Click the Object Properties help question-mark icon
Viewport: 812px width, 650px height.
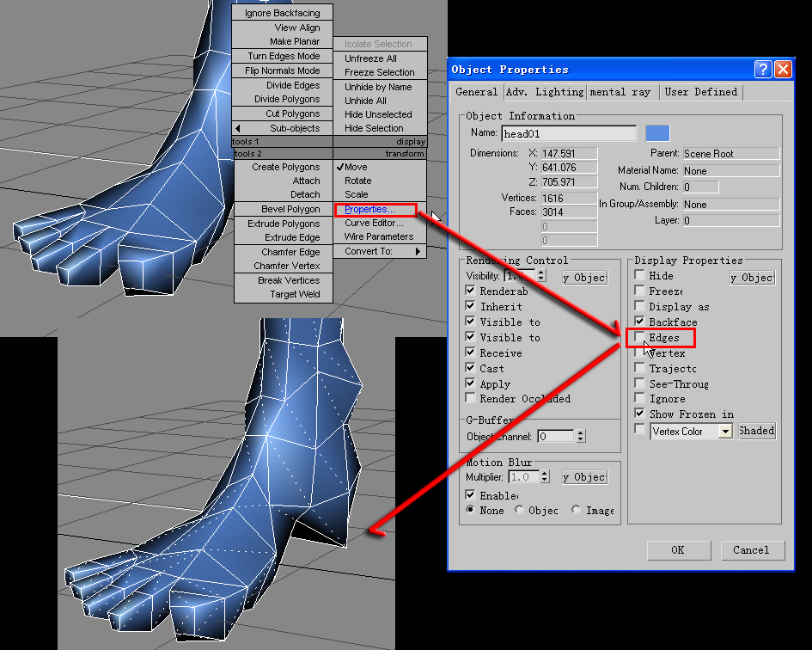pyautogui.click(x=763, y=70)
